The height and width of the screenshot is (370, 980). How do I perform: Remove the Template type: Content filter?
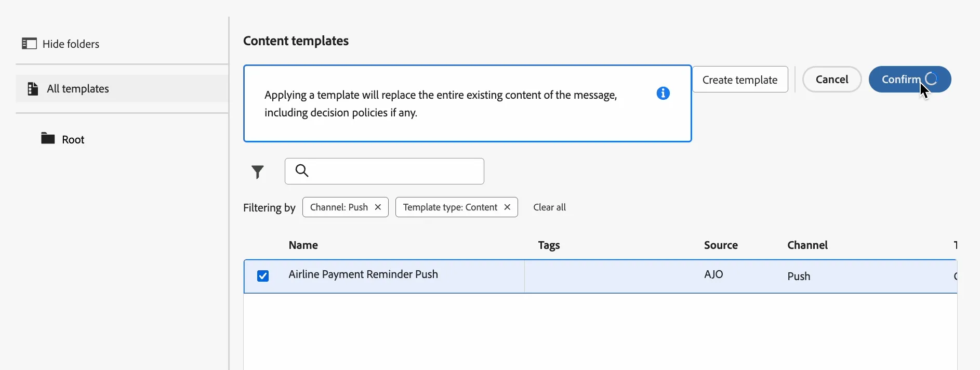pos(507,207)
